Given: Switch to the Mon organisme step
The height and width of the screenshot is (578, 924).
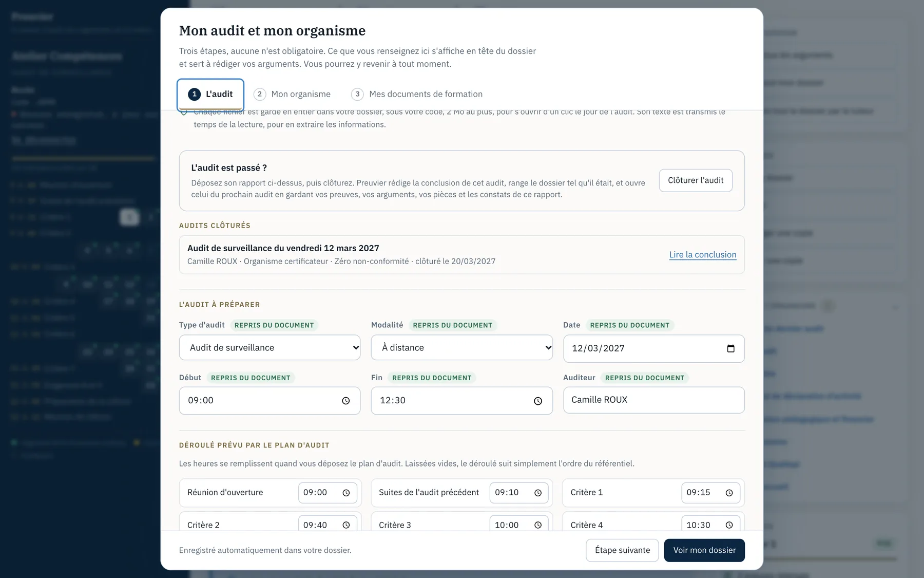Looking at the screenshot, I should [x=293, y=94].
